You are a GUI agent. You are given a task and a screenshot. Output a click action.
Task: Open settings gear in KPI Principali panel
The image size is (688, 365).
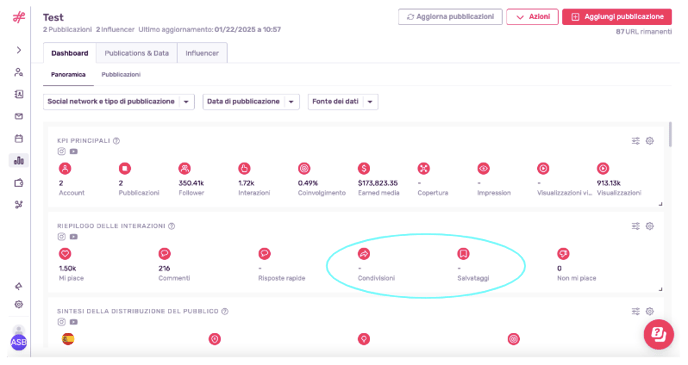pos(650,141)
